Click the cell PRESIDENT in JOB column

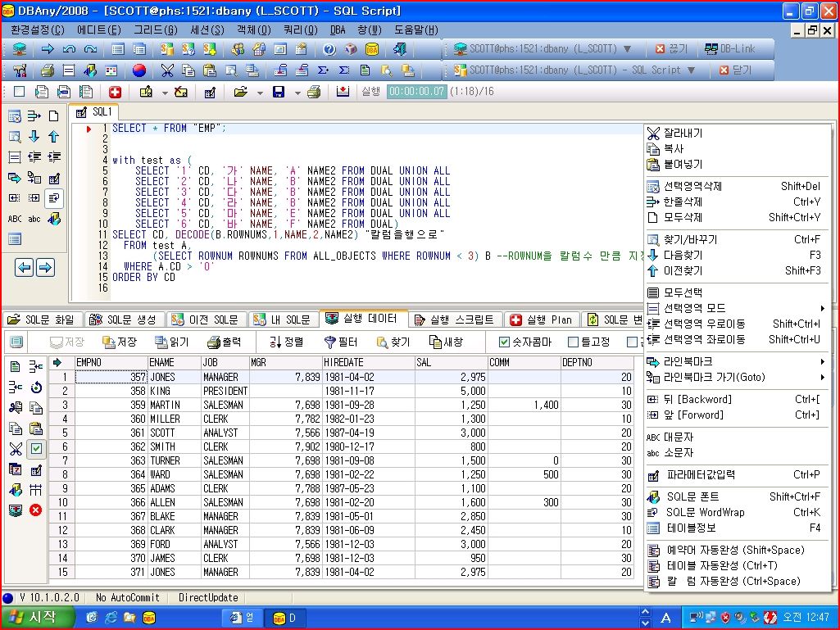pos(225,391)
